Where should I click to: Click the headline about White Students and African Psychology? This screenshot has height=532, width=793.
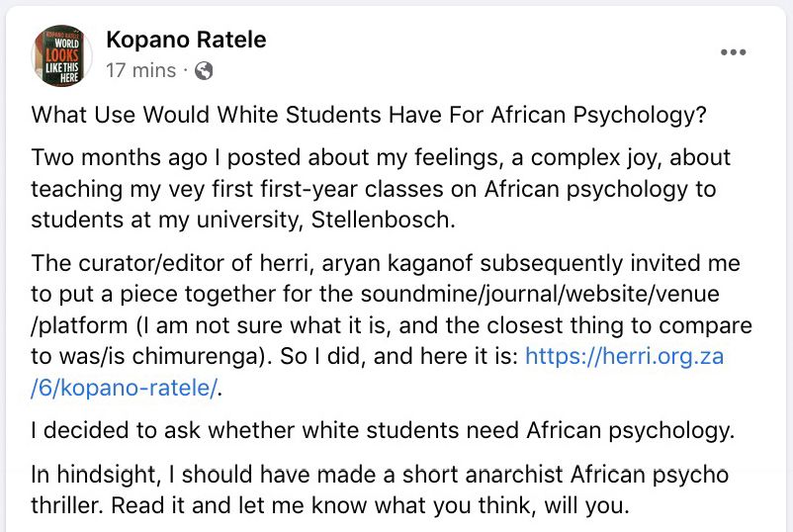369,114
